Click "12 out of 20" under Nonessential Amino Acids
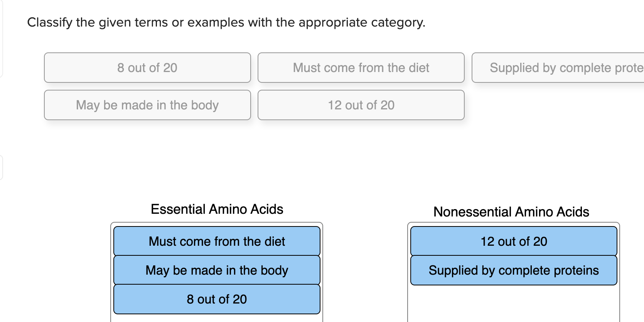Image resolution: width=644 pixels, height=322 pixels. [x=514, y=241]
